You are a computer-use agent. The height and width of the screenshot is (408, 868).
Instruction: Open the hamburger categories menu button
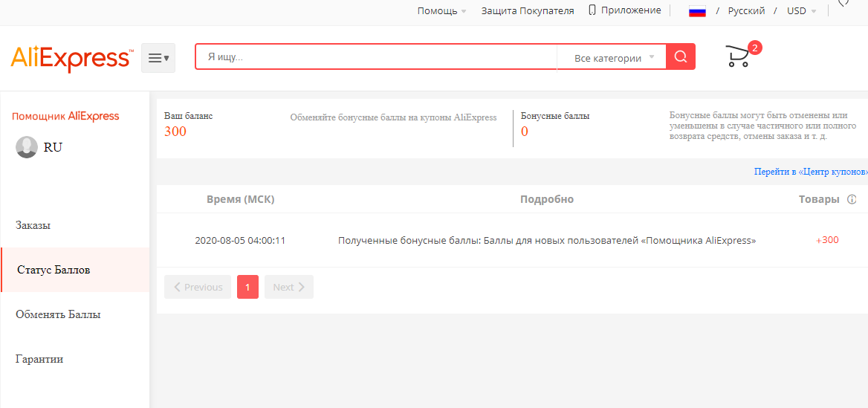pyautogui.click(x=158, y=57)
